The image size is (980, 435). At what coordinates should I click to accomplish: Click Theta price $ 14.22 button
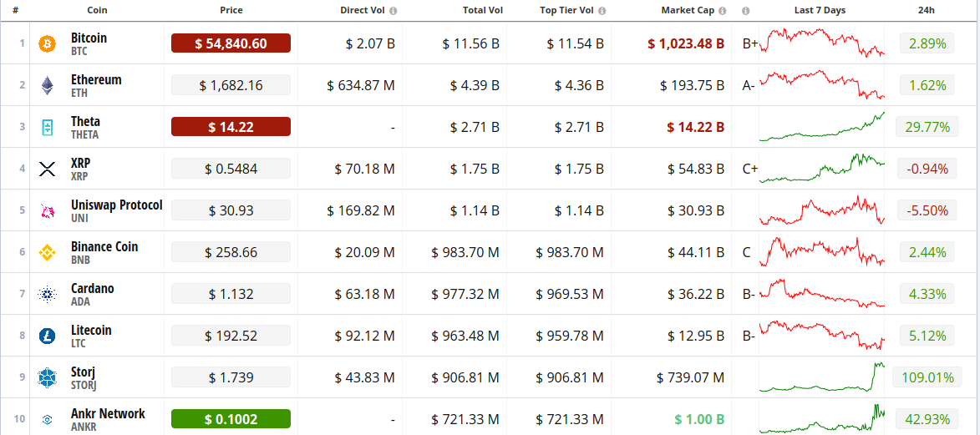(x=231, y=127)
